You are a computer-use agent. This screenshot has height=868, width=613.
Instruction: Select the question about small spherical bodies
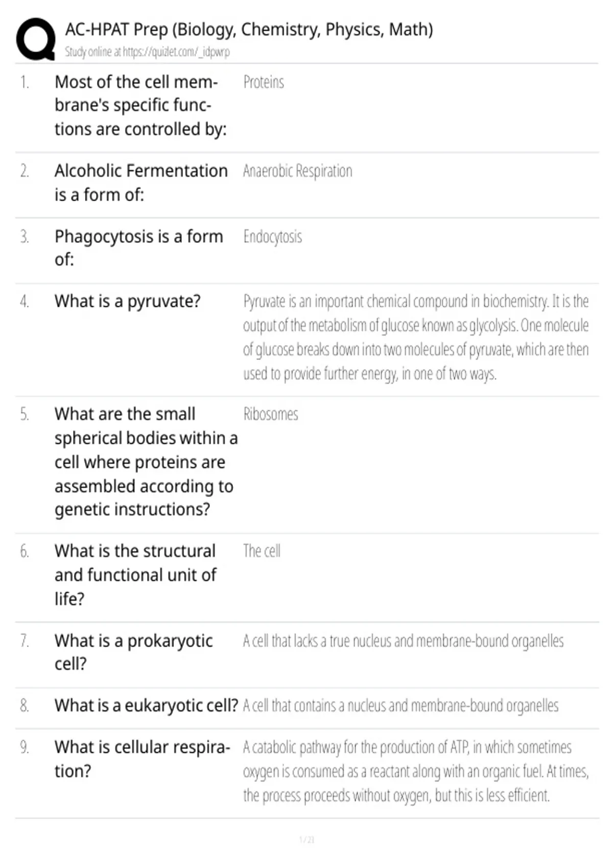coord(146,462)
